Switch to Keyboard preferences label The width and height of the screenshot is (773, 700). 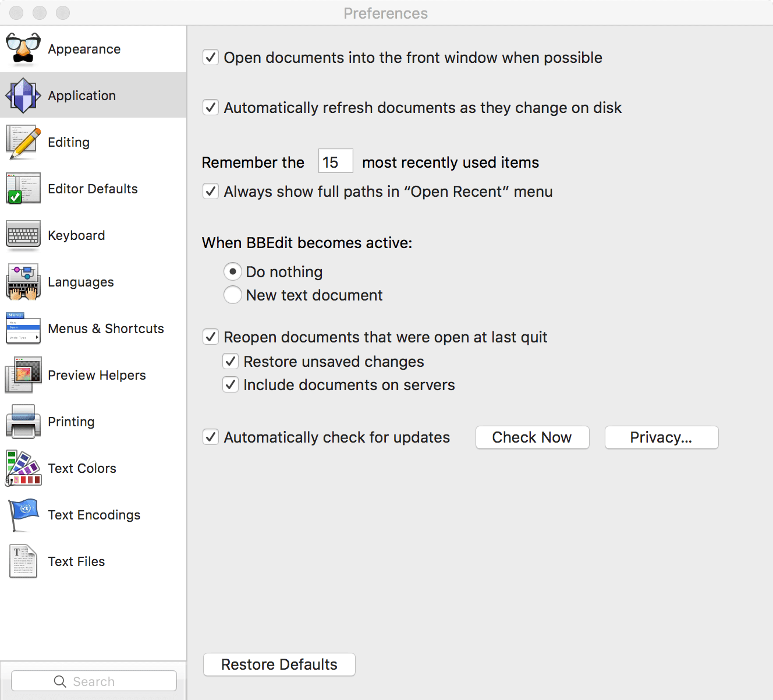[x=76, y=235]
